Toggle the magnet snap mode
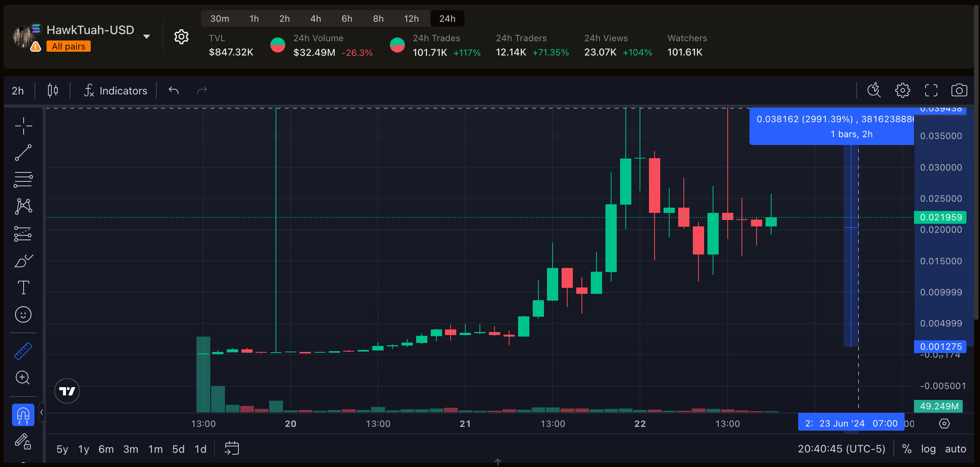Viewport: 980px width, 467px height. 23,415
